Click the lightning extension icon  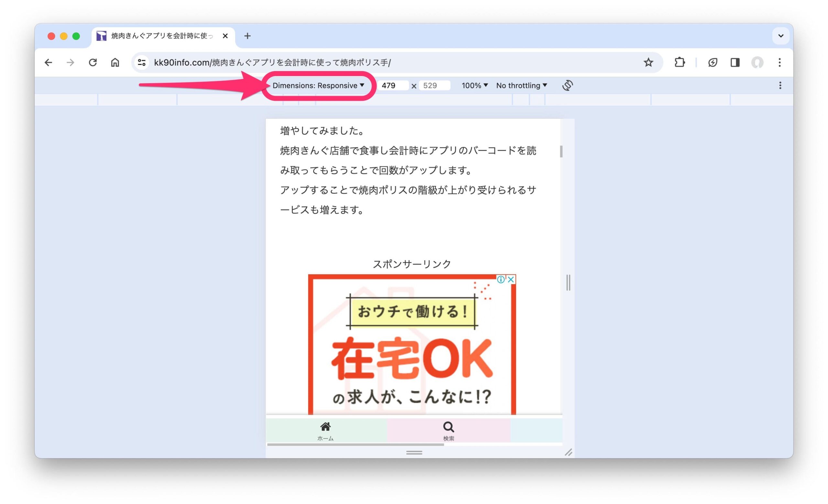pos(713,62)
